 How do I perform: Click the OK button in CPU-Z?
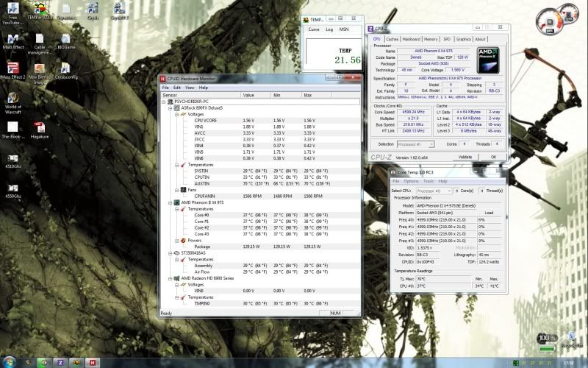point(493,157)
